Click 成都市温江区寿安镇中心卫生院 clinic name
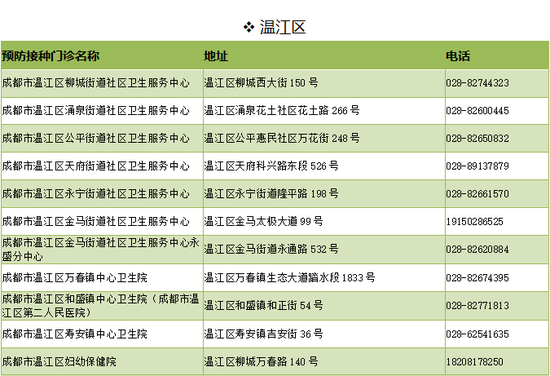Image resolution: width=550 pixels, height=376 pixels. (x=75, y=334)
